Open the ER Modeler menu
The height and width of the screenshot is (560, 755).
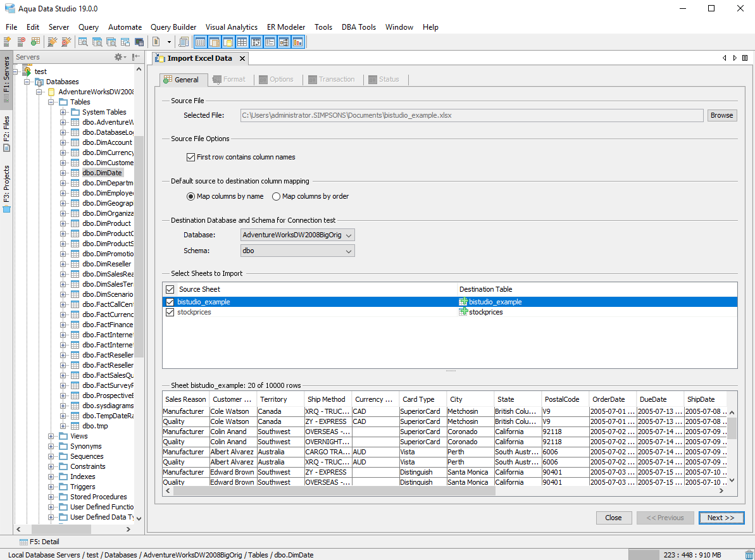pos(286,27)
